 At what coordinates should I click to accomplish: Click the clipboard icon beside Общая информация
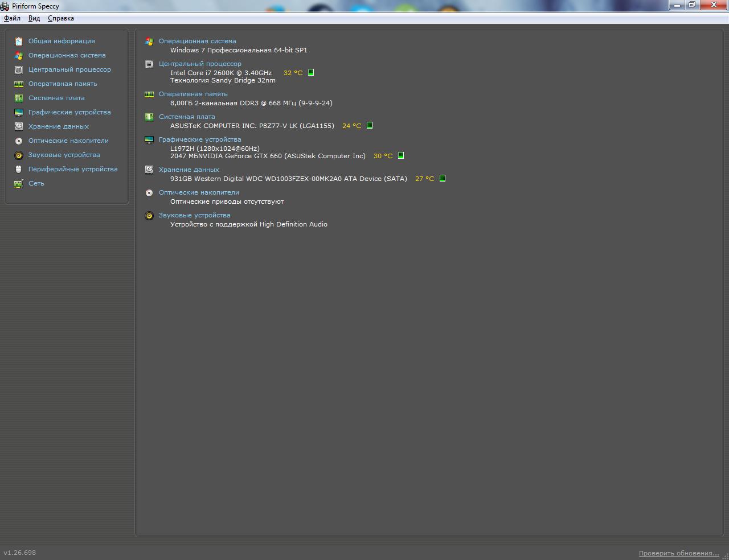pyautogui.click(x=19, y=41)
